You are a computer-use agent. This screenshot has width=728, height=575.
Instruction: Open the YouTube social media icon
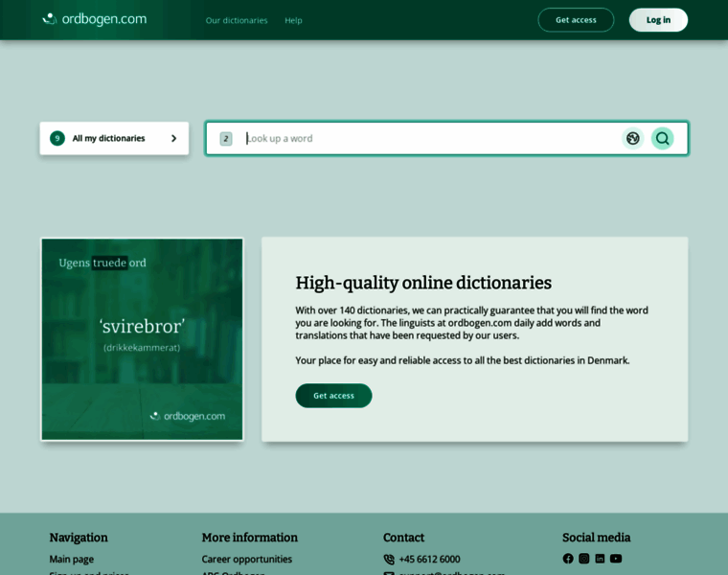pos(616,559)
